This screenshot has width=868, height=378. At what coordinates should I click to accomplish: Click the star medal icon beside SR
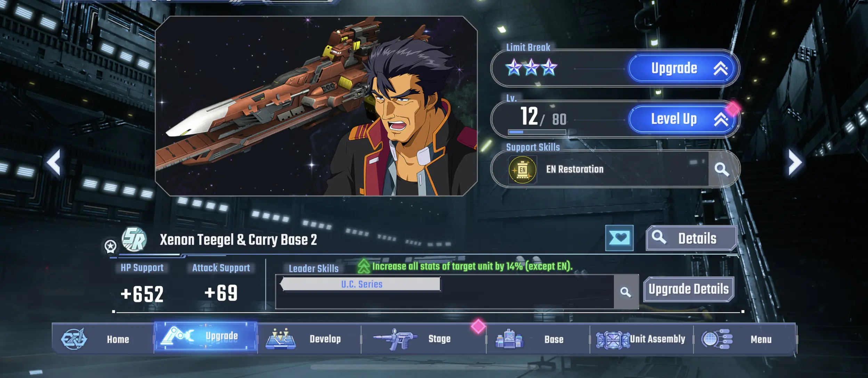point(110,246)
